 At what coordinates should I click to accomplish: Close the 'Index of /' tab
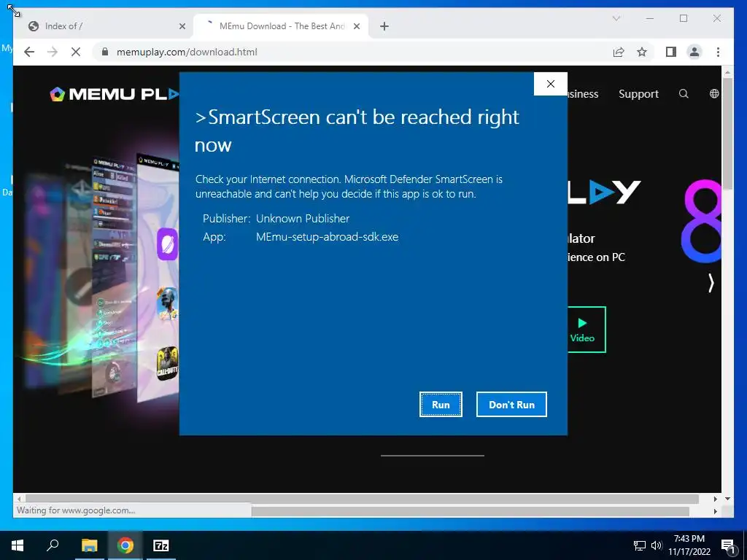[x=182, y=26]
